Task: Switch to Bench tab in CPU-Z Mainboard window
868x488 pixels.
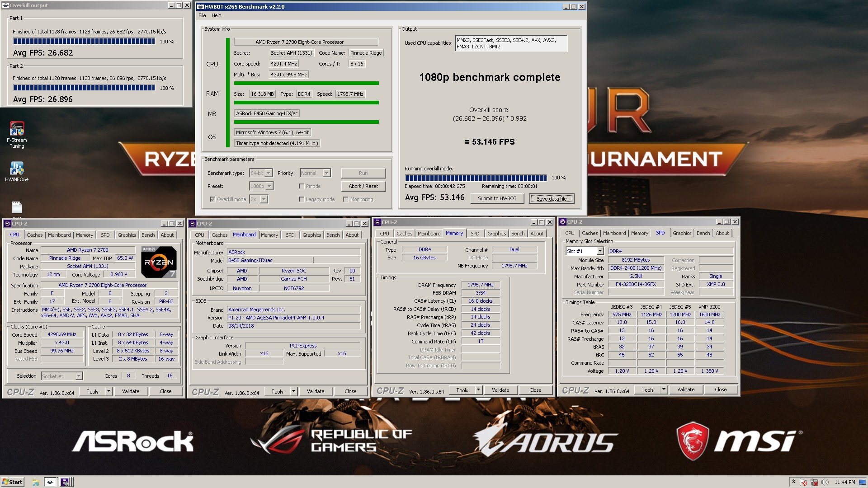Action: [333, 235]
